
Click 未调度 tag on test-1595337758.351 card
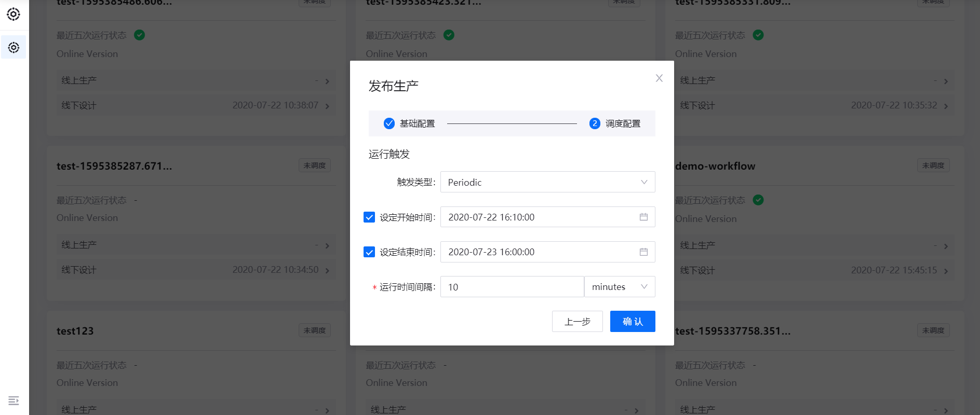click(933, 330)
